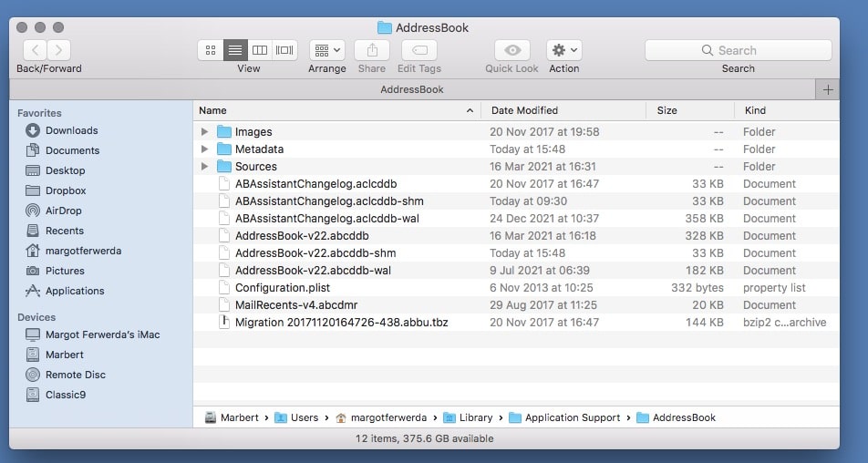
Task: Click Library in the path bar
Action: (x=469, y=417)
